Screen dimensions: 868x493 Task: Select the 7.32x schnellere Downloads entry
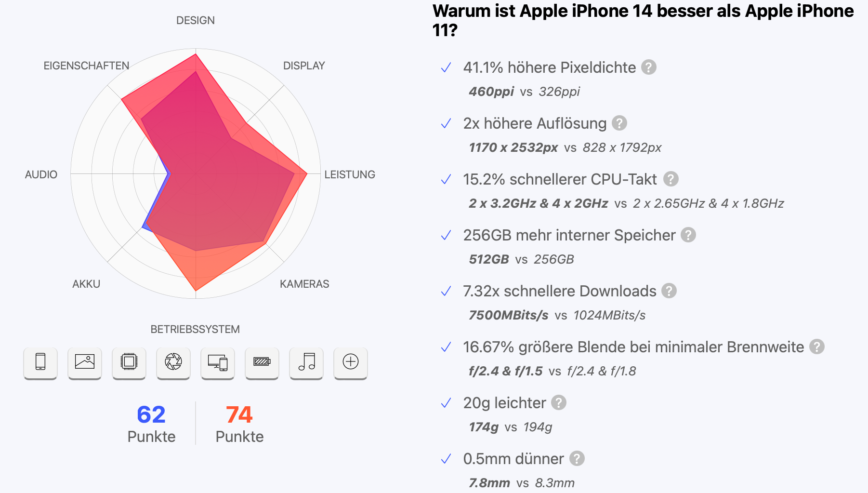(559, 291)
